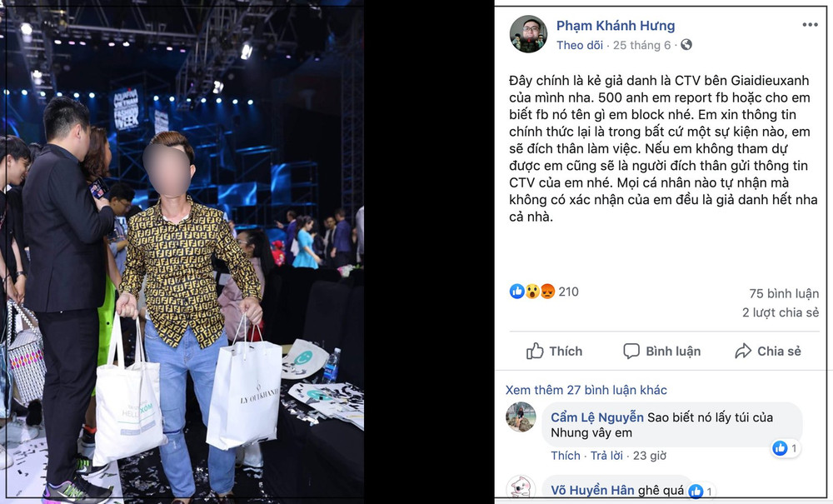Image resolution: width=833 pixels, height=504 pixels.
Task: Expand Xem thêm 27 bình luận khác
Action: (x=586, y=390)
